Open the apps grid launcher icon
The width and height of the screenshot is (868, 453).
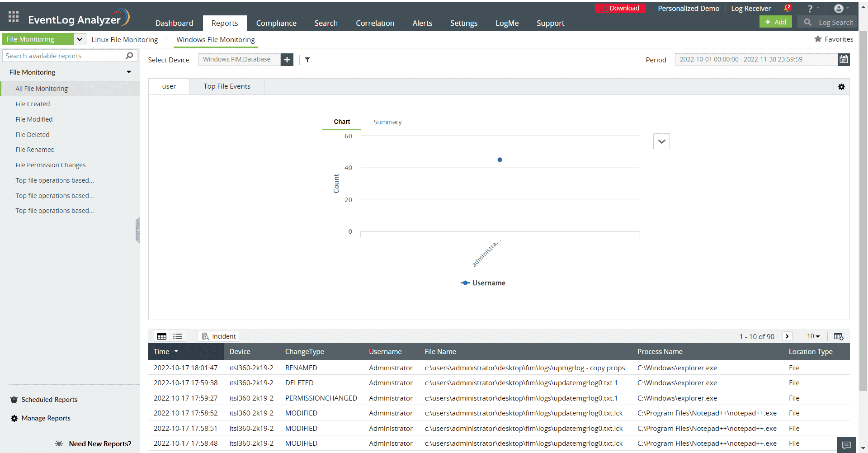click(14, 17)
